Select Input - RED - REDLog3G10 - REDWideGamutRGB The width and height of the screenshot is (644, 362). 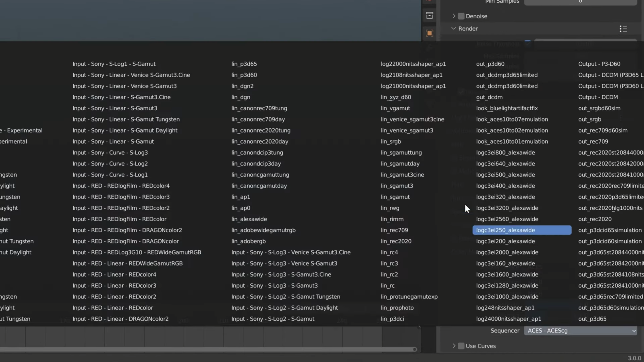point(137,252)
